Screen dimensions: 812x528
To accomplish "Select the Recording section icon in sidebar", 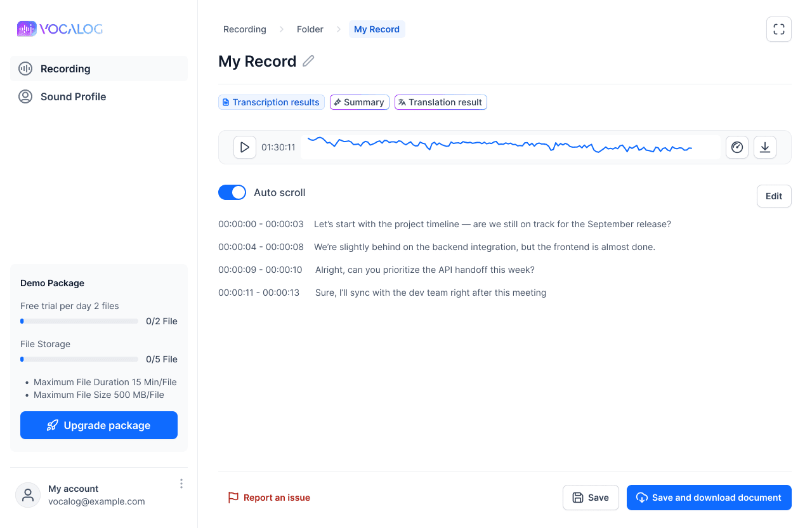I will (25, 69).
